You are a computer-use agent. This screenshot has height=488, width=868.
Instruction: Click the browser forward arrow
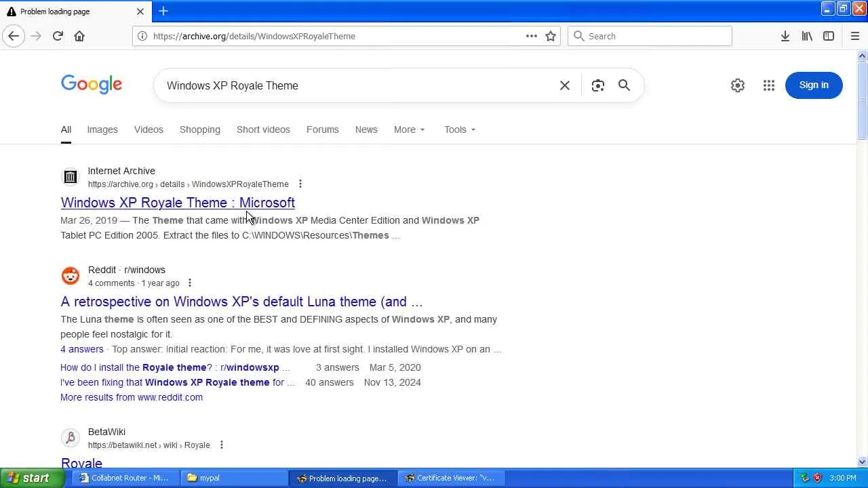pyautogui.click(x=36, y=36)
